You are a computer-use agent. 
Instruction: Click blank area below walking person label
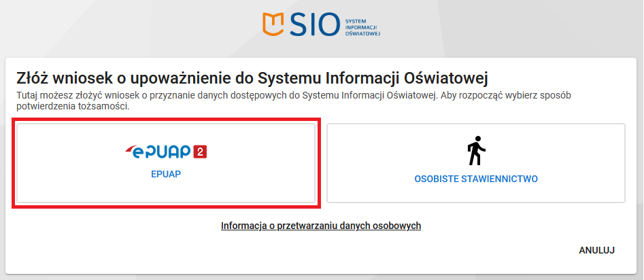click(x=476, y=194)
